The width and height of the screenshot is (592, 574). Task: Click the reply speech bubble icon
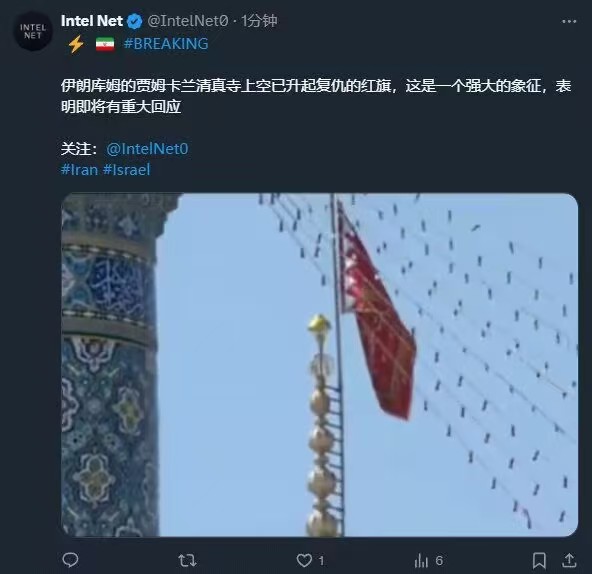click(71, 560)
